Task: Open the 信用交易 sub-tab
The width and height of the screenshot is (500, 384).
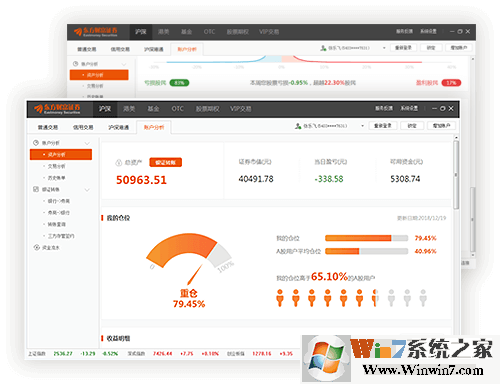Action: pos(83,127)
